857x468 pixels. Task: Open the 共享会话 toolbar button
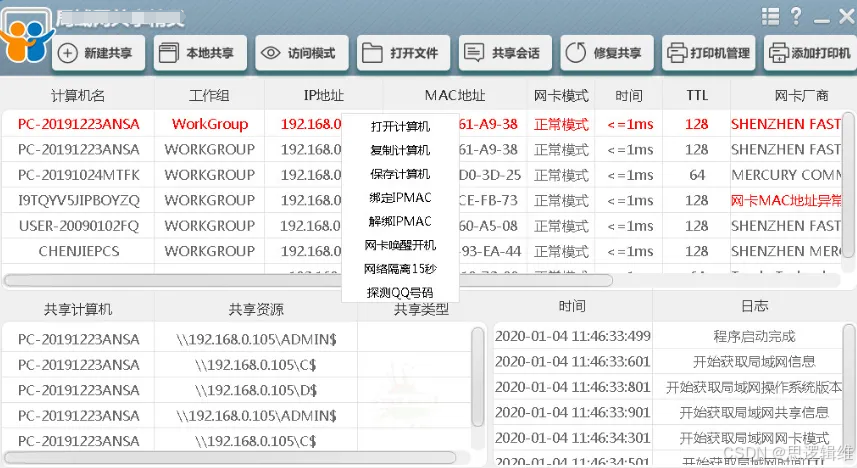click(x=505, y=53)
